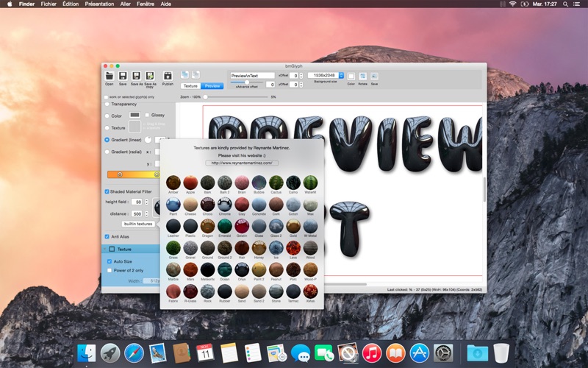The image size is (588, 368).
Task: Select the Onyx texture sphere
Action: coord(242,269)
